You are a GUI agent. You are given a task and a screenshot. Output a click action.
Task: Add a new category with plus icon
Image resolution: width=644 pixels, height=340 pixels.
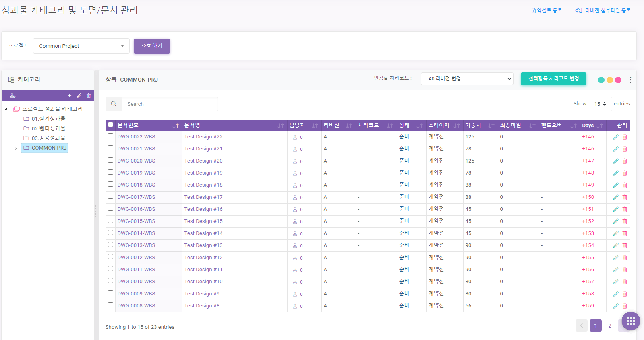coord(69,96)
